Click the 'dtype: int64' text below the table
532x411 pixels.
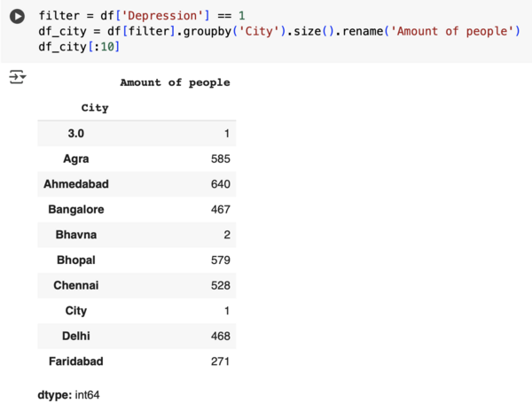[x=74, y=392]
